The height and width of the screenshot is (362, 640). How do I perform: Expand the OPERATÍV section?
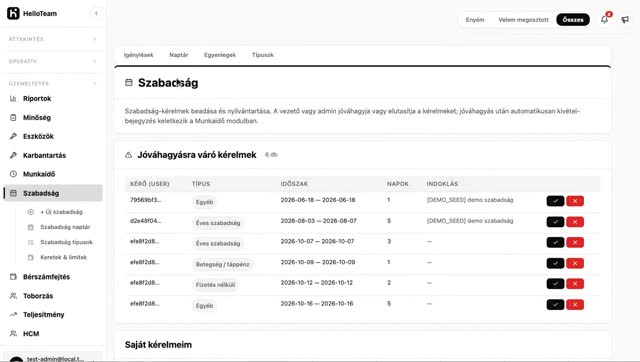(94, 61)
